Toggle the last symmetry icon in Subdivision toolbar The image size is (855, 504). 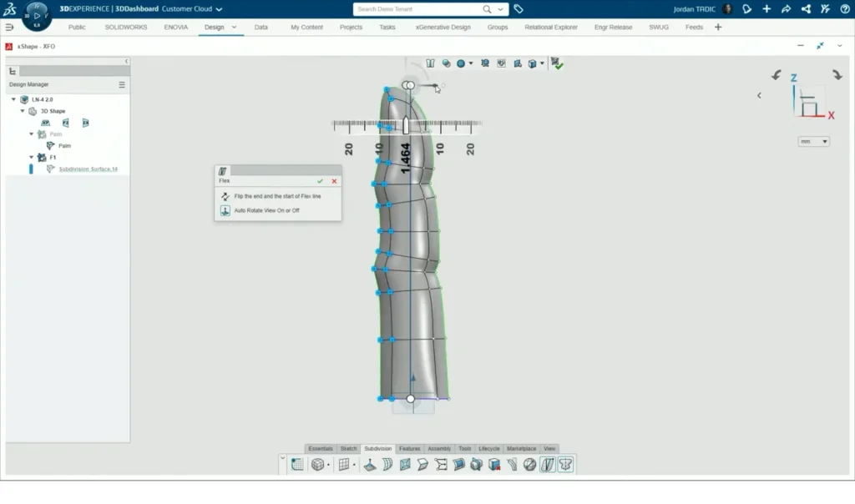(566, 465)
